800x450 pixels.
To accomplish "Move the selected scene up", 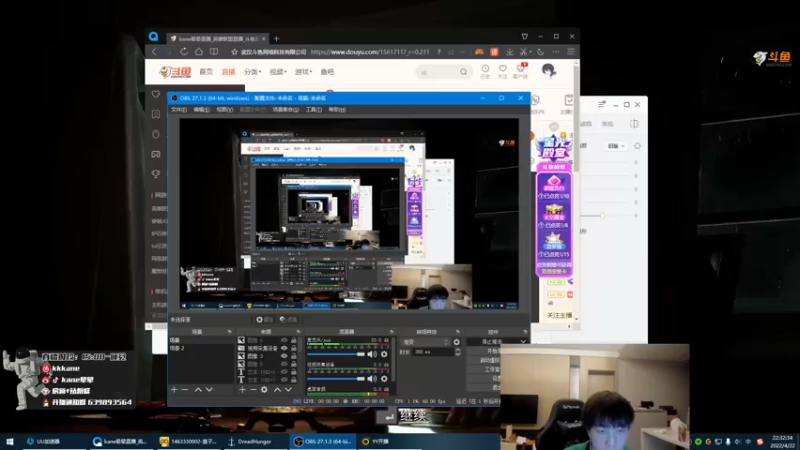I will pyautogui.click(x=198, y=390).
